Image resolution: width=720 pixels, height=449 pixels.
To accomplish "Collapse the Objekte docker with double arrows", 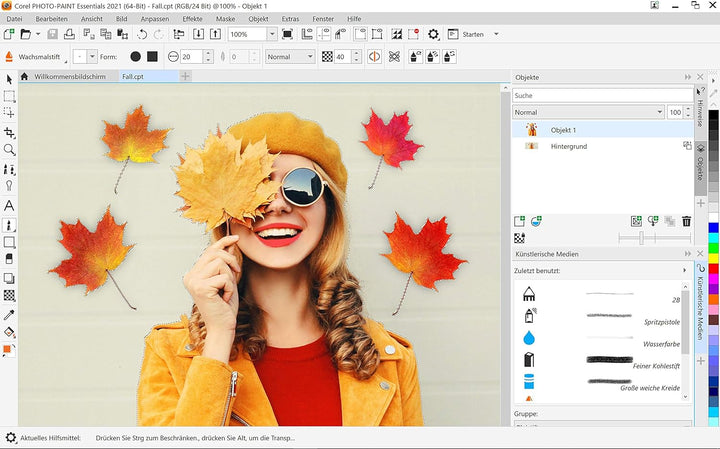I will point(687,77).
